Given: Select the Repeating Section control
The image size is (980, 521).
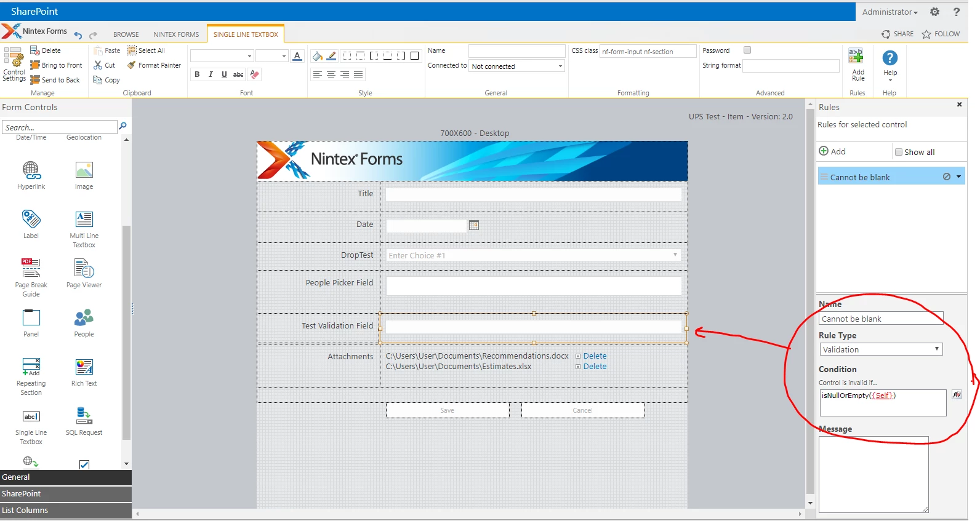Looking at the screenshot, I should coord(31,376).
